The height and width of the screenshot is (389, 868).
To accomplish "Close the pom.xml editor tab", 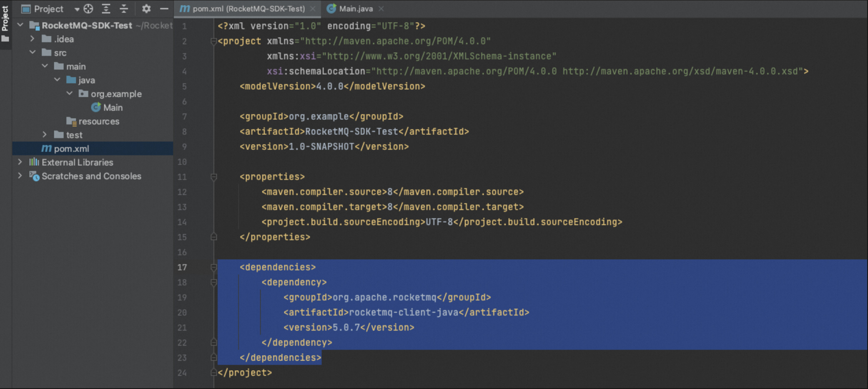I will click(x=313, y=9).
